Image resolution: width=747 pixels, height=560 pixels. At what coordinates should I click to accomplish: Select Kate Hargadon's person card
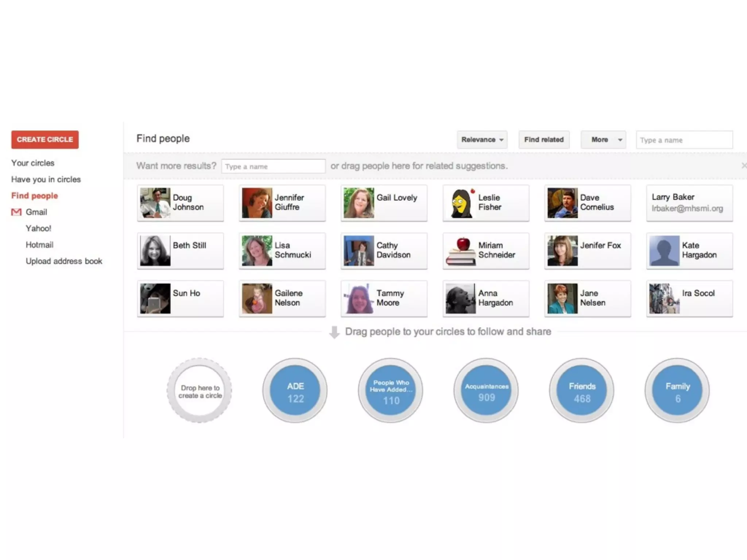pyautogui.click(x=689, y=251)
